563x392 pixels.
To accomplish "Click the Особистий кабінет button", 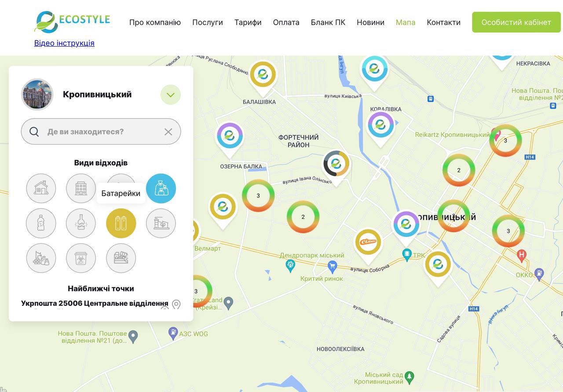I will 516,22.
